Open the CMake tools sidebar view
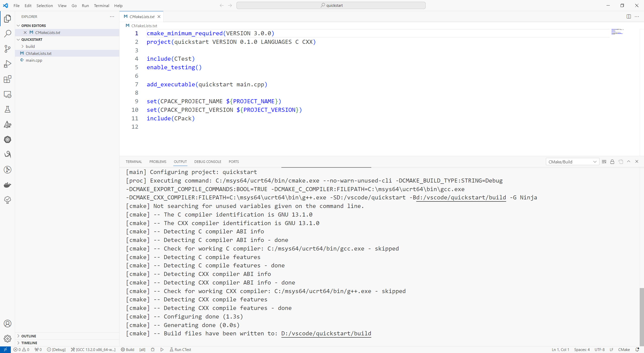The height and width of the screenshot is (353, 644). click(x=8, y=124)
